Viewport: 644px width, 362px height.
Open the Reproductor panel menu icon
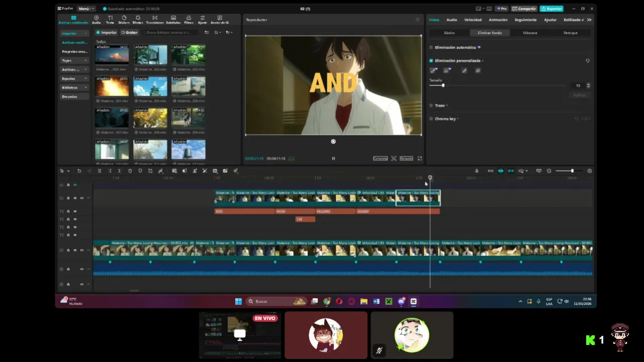tap(417, 20)
